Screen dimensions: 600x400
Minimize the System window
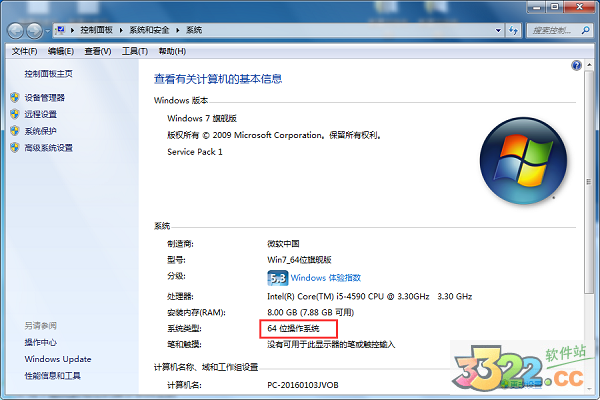click(x=537, y=7)
